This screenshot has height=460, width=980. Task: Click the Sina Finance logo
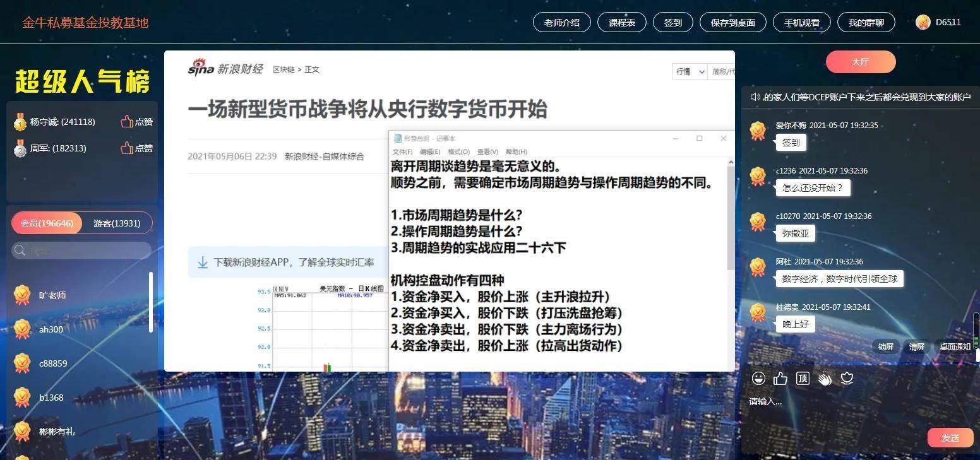click(201, 69)
